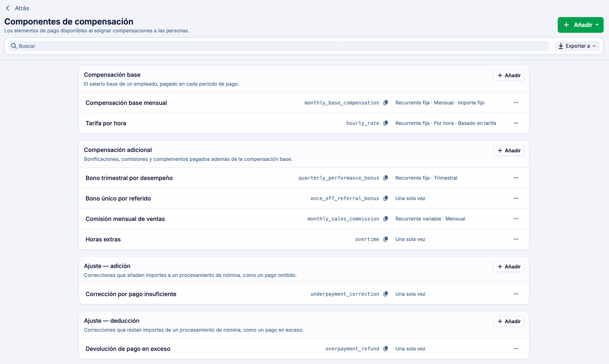Expand the Exportar a dropdown

[x=577, y=46]
